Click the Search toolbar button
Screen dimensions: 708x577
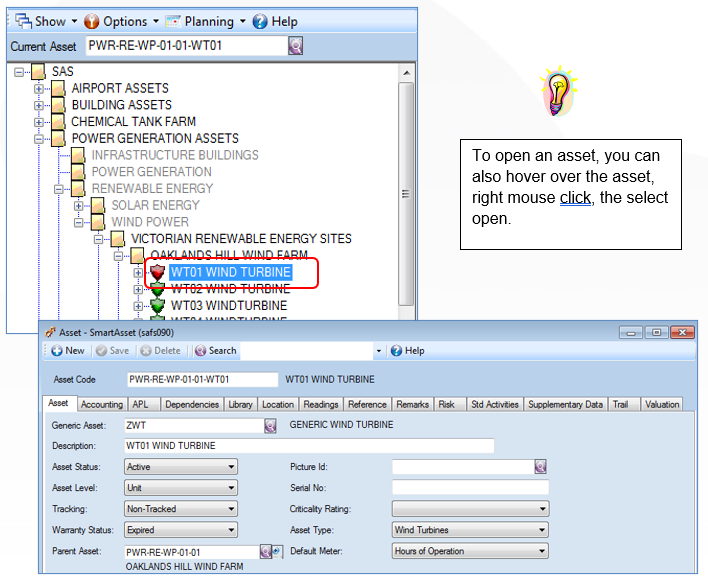pos(216,351)
